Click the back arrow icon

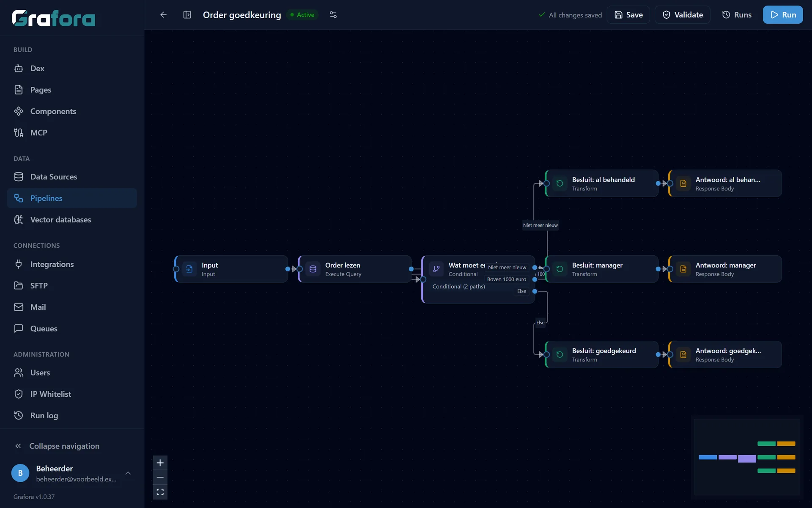click(x=163, y=15)
